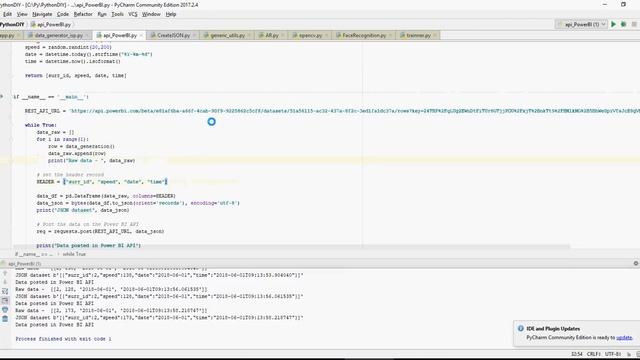Click 'Process finished with exit code 1' text

tap(63, 339)
